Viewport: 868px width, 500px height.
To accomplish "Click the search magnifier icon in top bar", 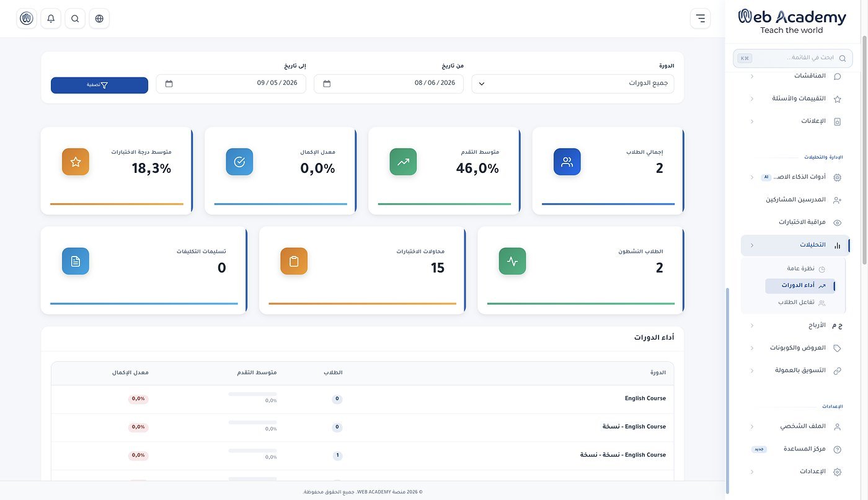I will click(x=75, y=19).
